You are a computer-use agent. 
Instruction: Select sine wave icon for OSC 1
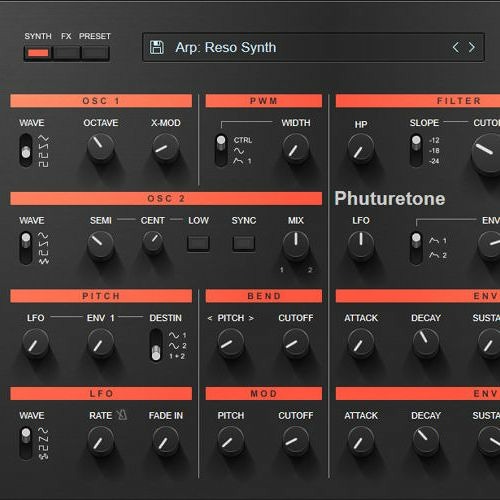(43, 138)
